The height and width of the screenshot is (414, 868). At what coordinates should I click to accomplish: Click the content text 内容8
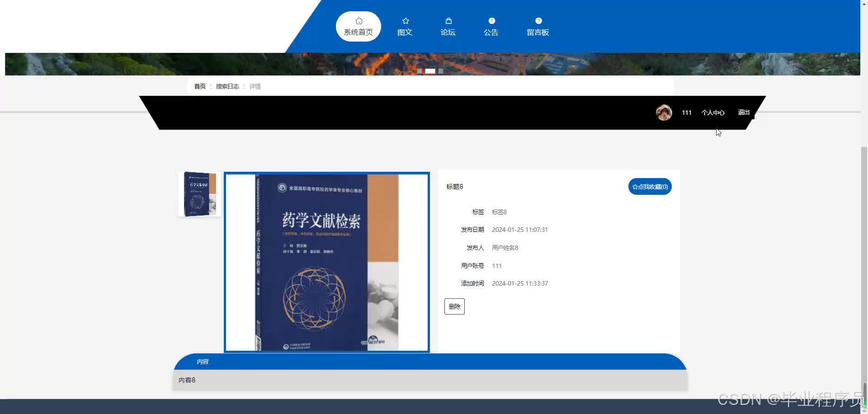(187, 380)
